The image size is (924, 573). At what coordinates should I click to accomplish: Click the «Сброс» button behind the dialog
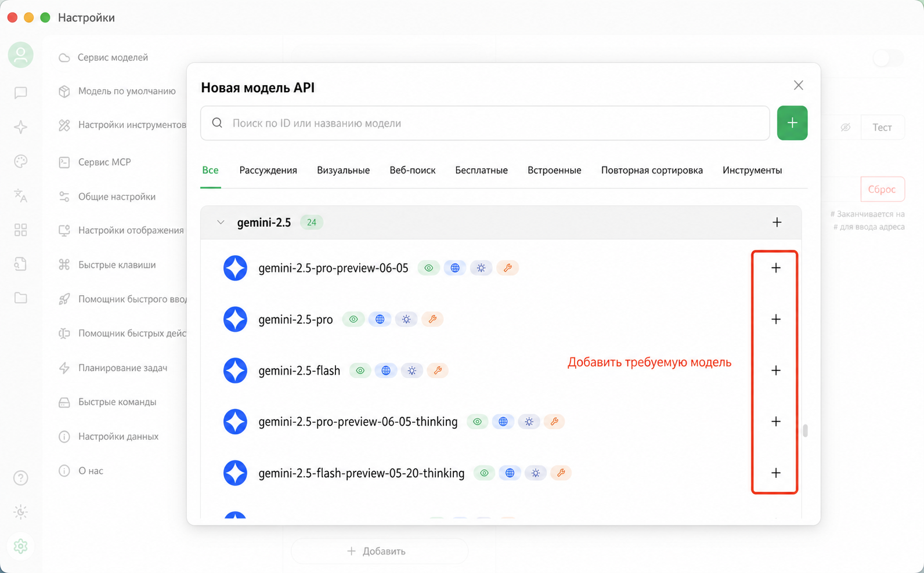coord(882,189)
